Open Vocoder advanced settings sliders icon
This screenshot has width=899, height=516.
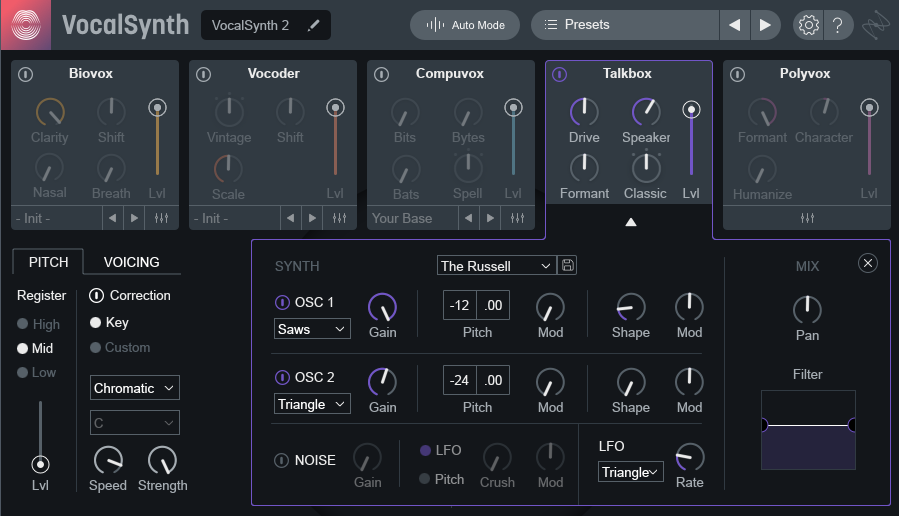(339, 218)
